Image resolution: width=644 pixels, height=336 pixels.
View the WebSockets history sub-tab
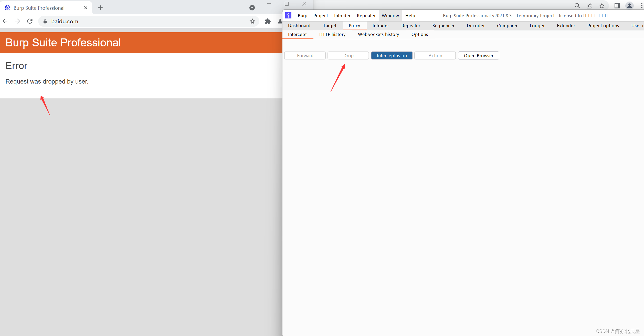[x=378, y=34]
